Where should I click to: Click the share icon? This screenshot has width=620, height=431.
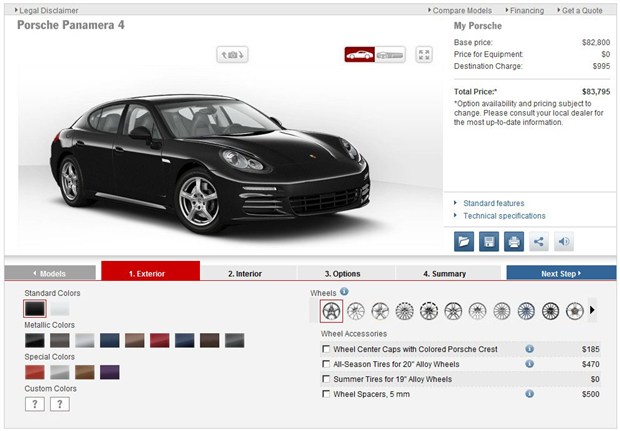539,241
